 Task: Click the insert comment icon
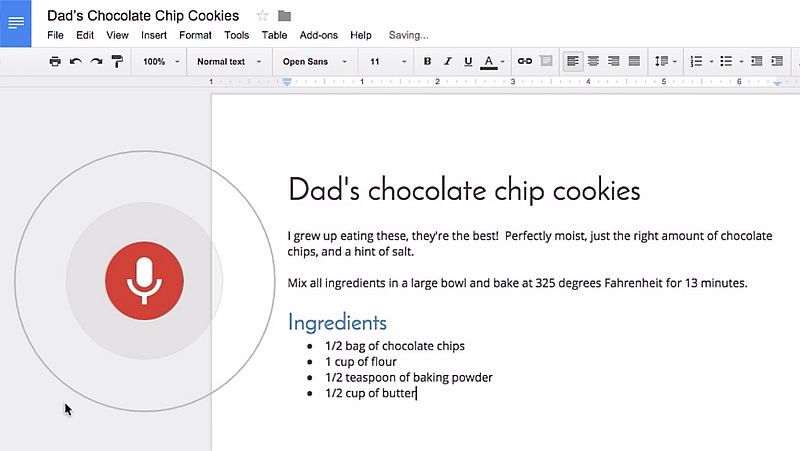[x=546, y=61]
